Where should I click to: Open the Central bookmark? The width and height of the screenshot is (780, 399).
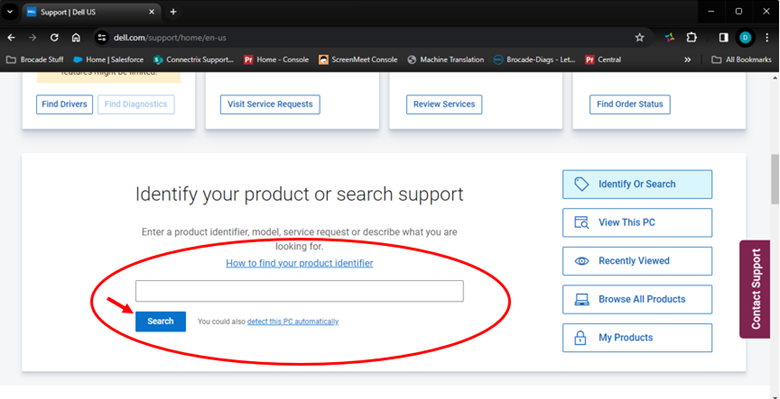603,60
